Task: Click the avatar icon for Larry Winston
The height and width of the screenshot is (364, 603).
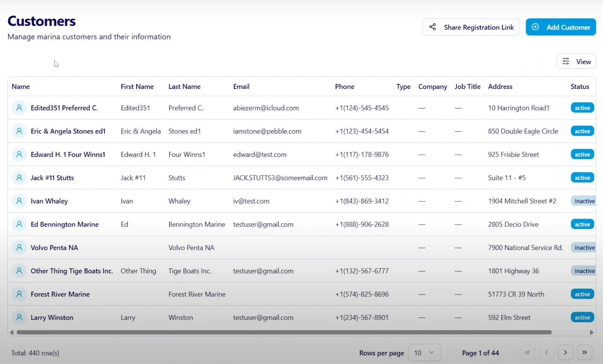Action: [x=19, y=317]
